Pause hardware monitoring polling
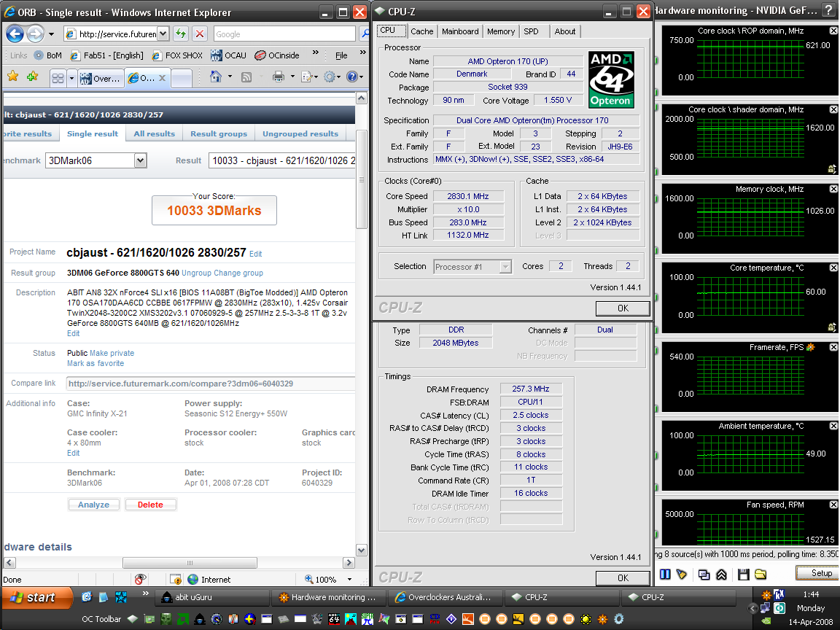Screen dimensions: 840x630 point(665,575)
